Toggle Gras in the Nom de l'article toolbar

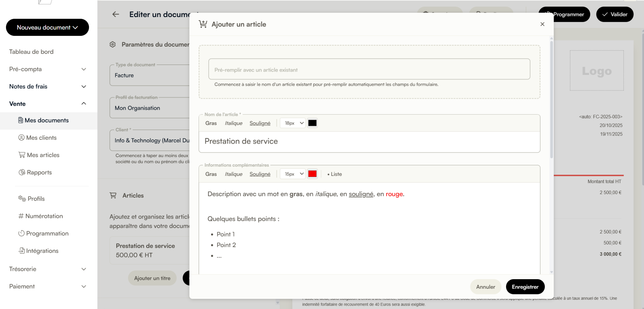211,123
